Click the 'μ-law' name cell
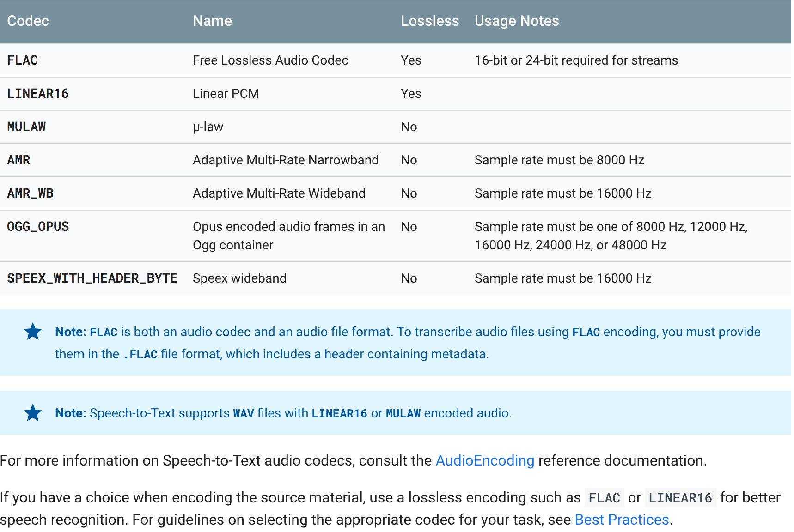This screenshot has width=794, height=532. point(208,127)
